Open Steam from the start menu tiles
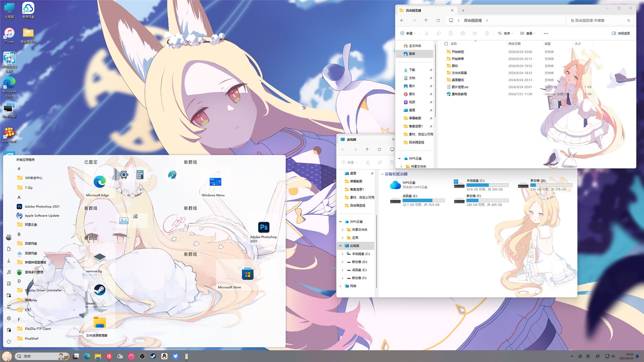The height and width of the screenshot is (362, 644). tap(99, 290)
